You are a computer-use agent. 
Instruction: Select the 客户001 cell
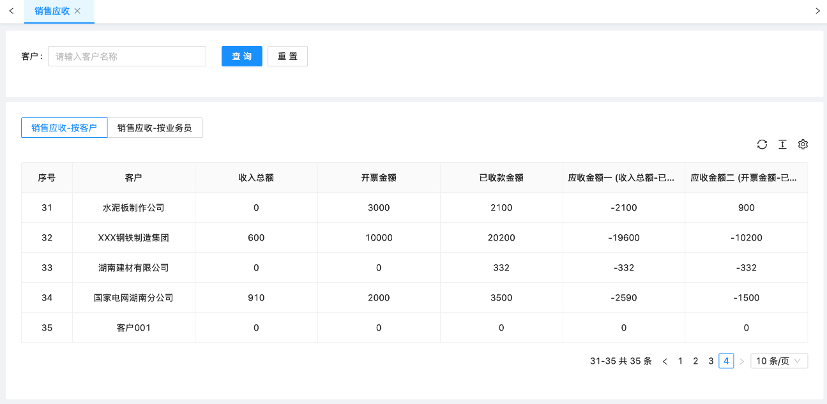coord(134,328)
